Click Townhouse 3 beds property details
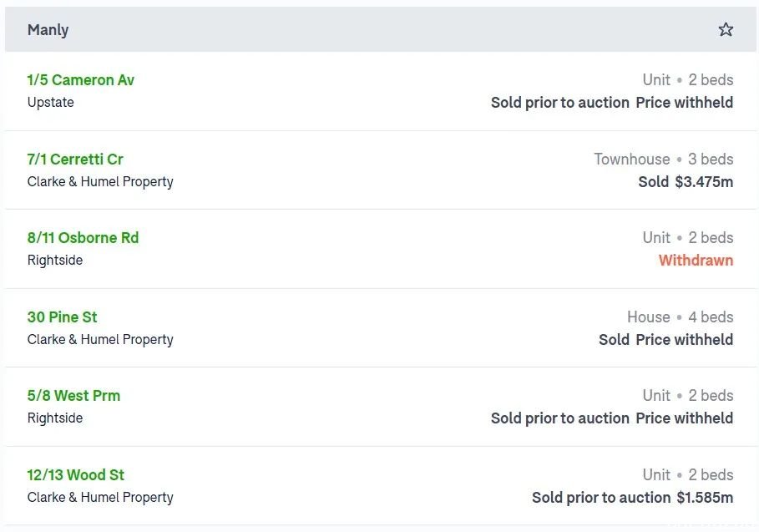The height and width of the screenshot is (532, 759). tap(664, 160)
